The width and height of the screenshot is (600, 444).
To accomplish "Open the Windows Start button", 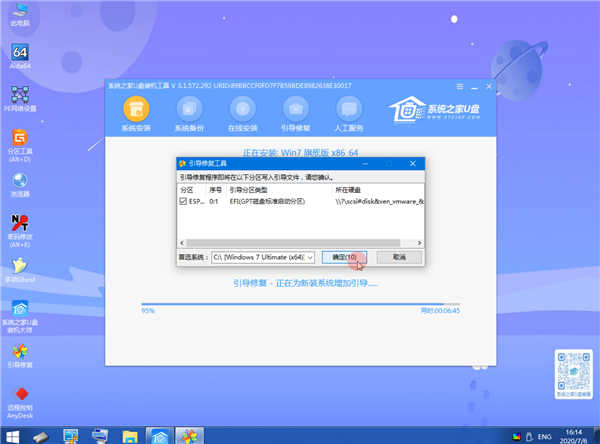I will click(13, 436).
